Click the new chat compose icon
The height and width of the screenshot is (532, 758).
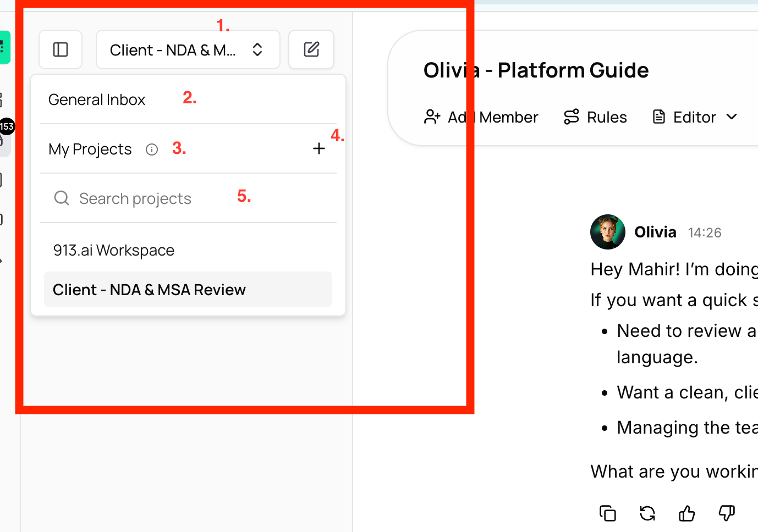311,49
